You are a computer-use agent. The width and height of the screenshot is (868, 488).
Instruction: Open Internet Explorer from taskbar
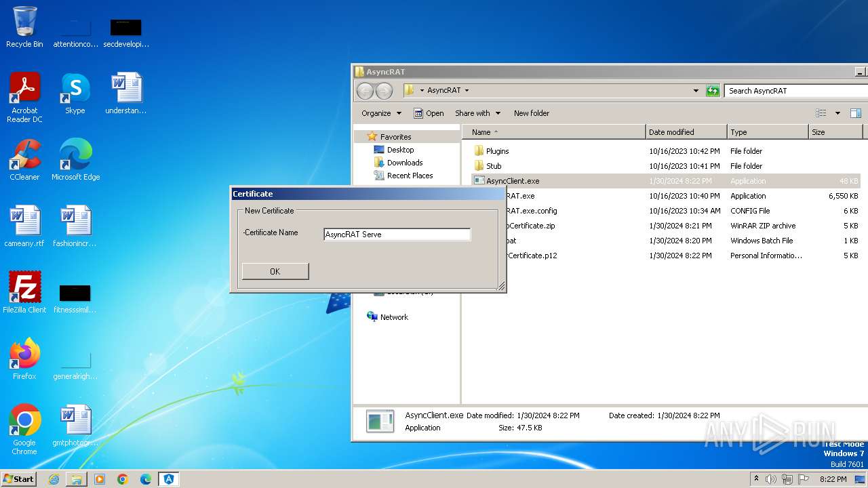click(x=54, y=479)
